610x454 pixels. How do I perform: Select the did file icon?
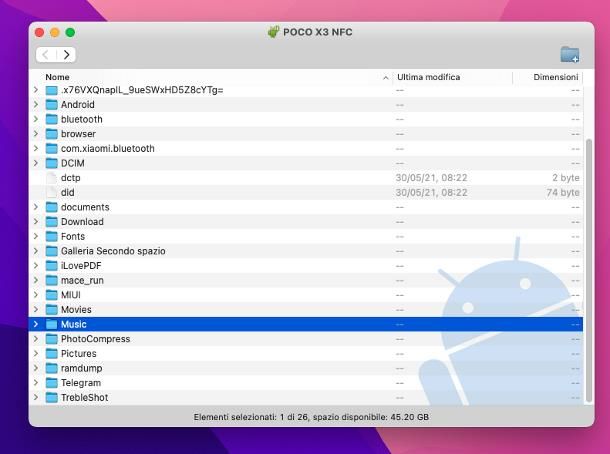(x=51, y=193)
